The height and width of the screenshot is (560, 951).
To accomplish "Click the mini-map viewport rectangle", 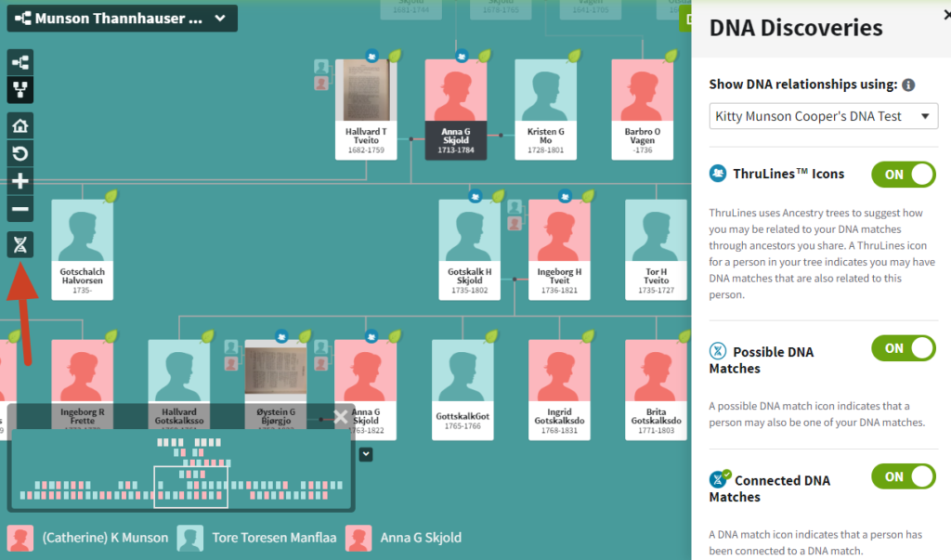I will click(x=191, y=488).
